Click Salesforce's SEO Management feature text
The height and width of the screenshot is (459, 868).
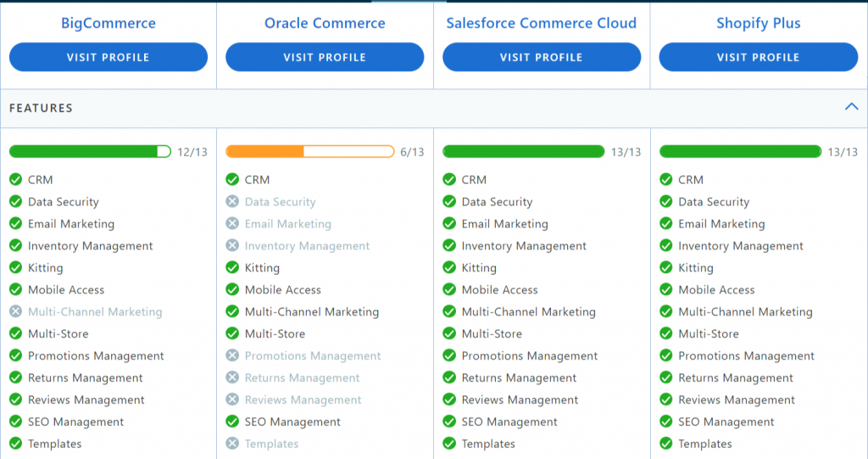click(509, 422)
